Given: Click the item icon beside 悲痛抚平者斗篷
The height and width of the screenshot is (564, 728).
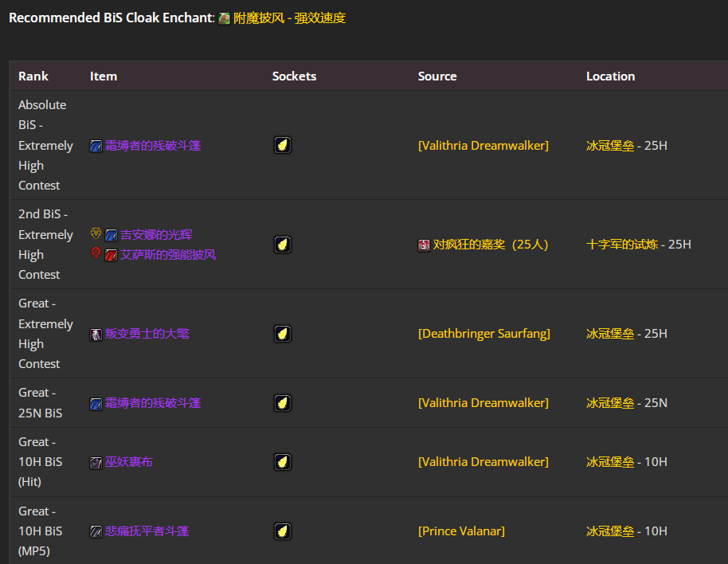Looking at the screenshot, I should click(x=96, y=531).
